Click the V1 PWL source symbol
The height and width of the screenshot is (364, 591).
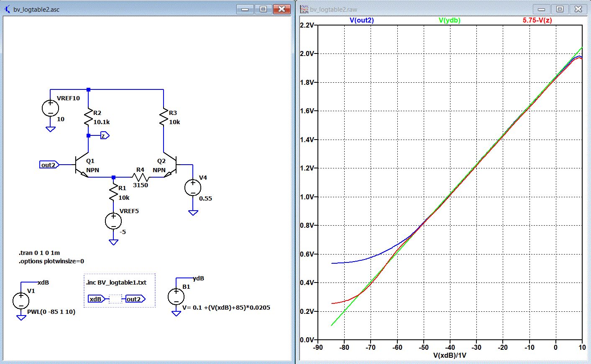coord(21,300)
